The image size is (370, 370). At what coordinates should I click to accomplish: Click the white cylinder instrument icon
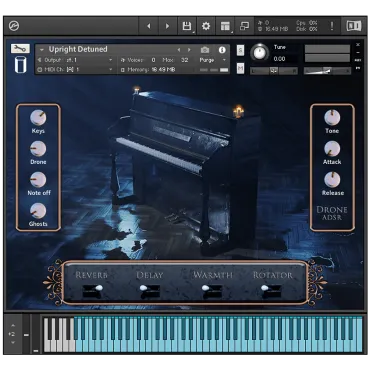[20, 64]
